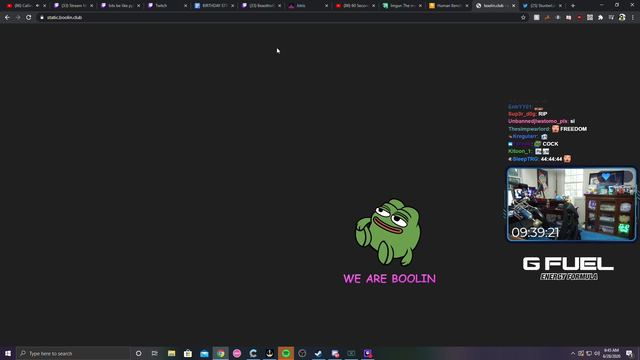
Task: Open a new browser tab
Action: (573, 6)
